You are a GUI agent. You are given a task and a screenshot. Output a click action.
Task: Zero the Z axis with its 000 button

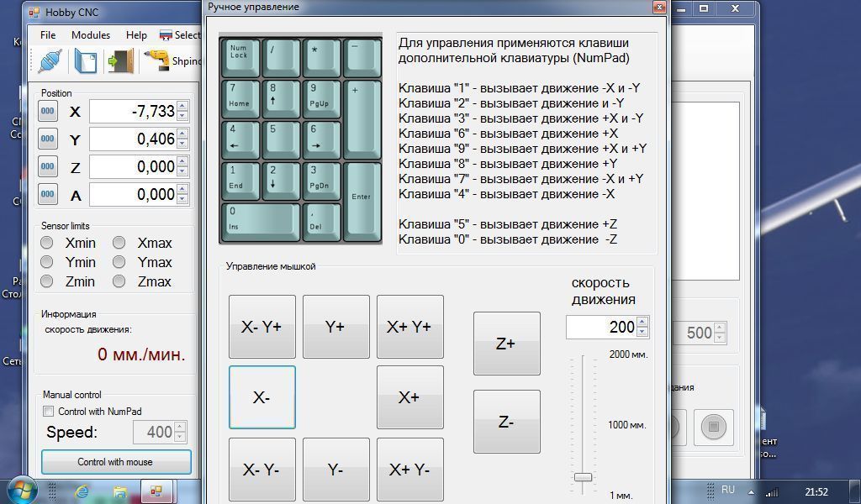(48, 166)
